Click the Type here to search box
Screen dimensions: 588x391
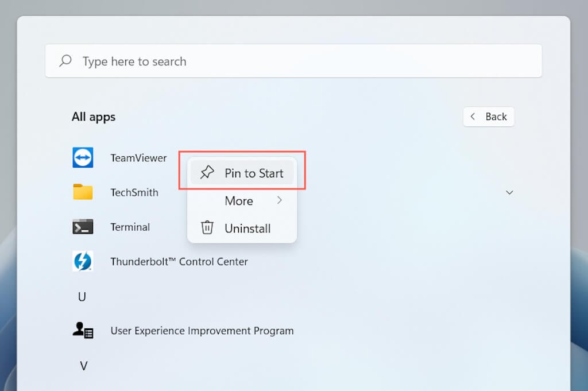(293, 61)
